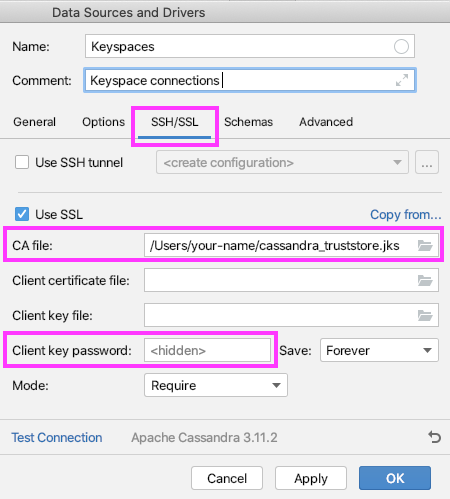The height and width of the screenshot is (499, 450).
Task: Revert changes using the undo arrow icon
Action: 435,437
